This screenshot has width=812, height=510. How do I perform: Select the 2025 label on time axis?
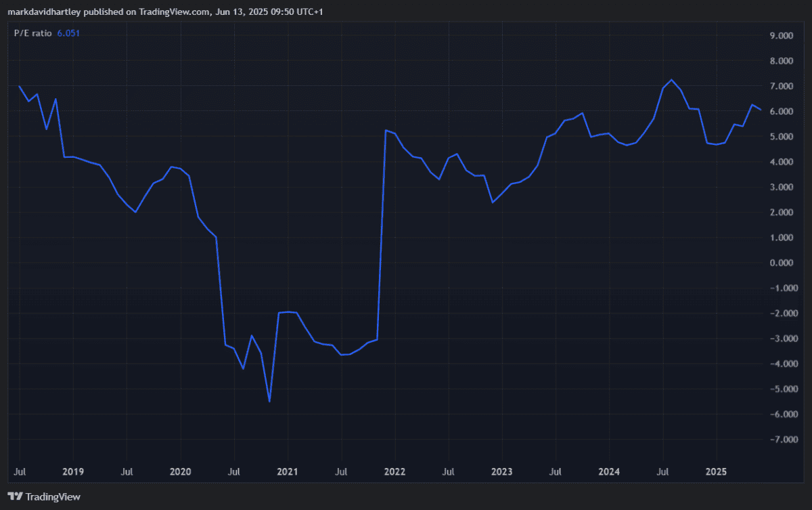click(716, 469)
